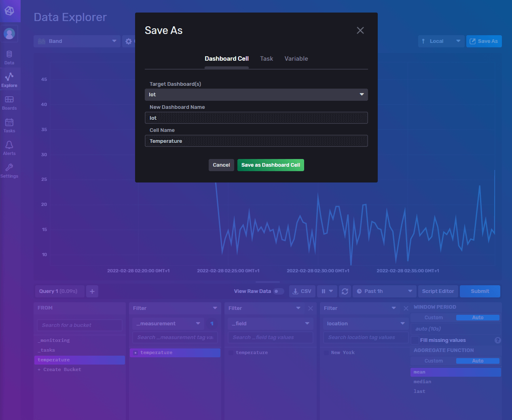Cancel the Save As dialog
Image resolution: width=512 pixels, height=420 pixels.
click(x=221, y=165)
